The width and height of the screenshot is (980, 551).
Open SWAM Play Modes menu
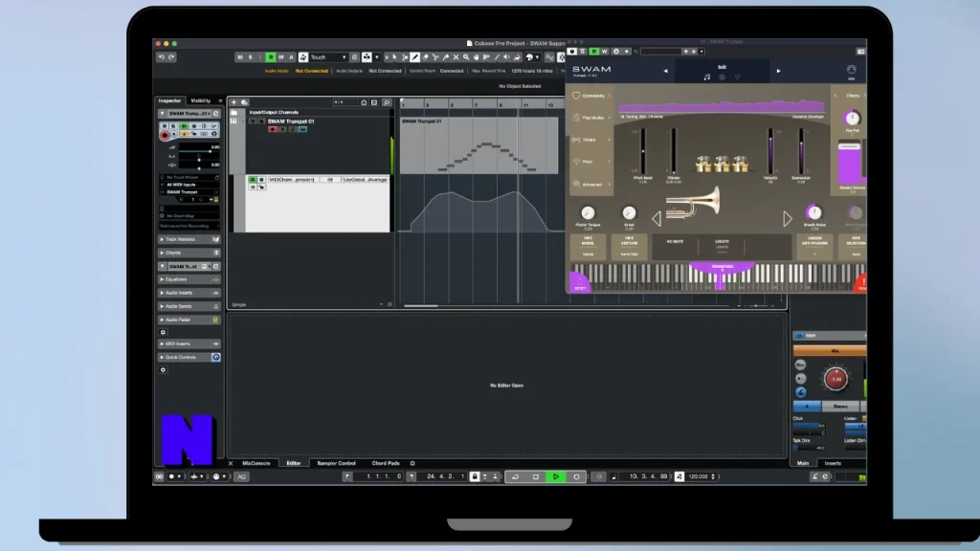[591, 118]
